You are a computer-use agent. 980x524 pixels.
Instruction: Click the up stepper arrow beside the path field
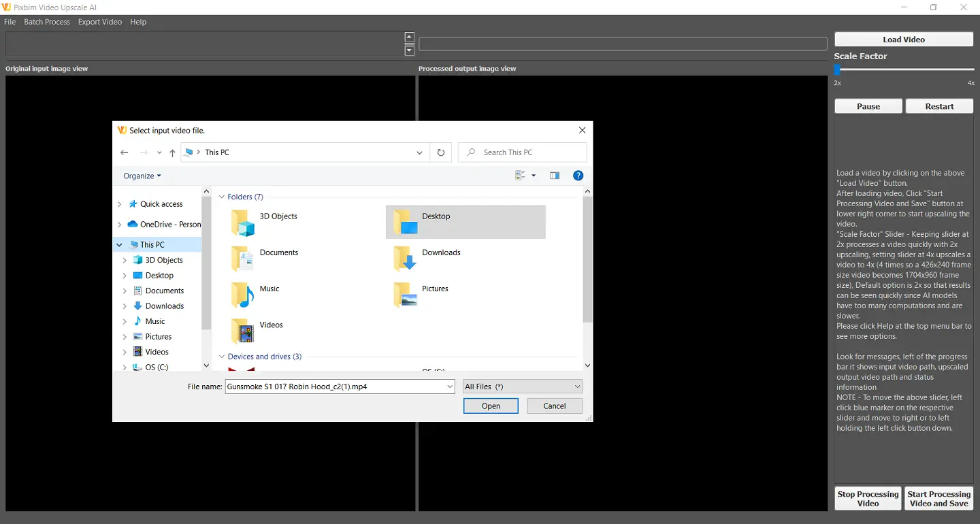(x=409, y=36)
